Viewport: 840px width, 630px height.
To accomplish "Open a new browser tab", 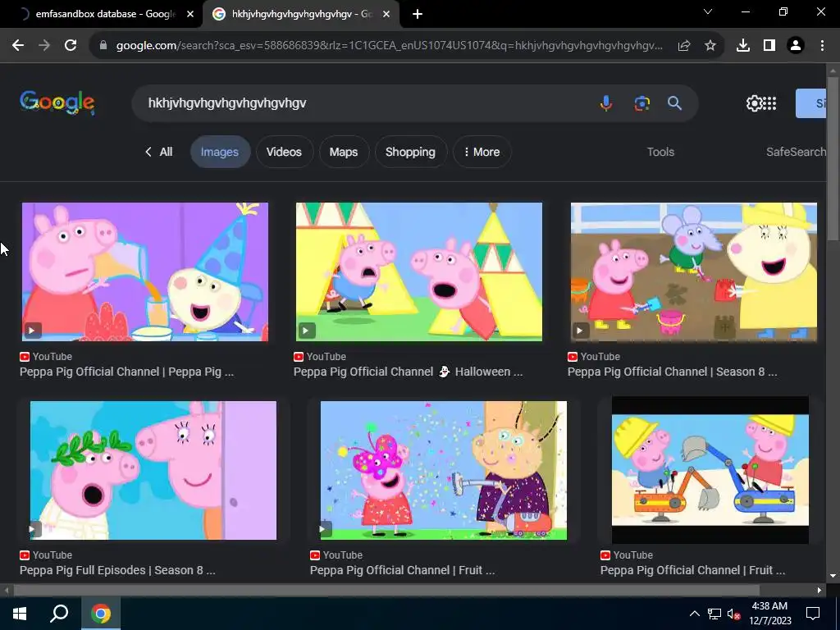I will (418, 15).
